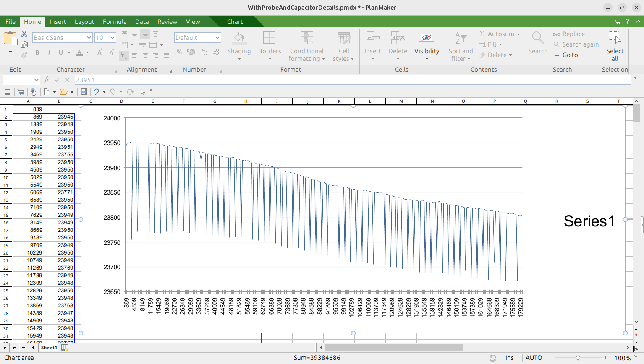Toggle Italic formatting

point(49,52)
